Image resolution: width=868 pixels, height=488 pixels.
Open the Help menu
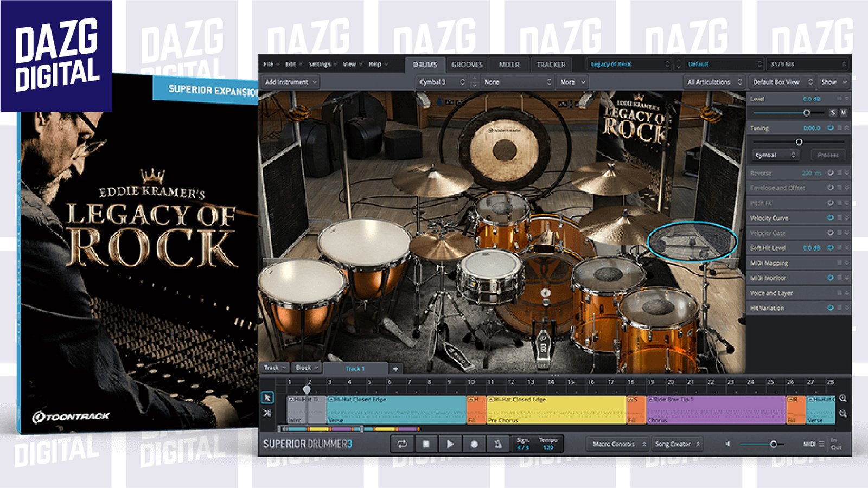pos(378,64)
